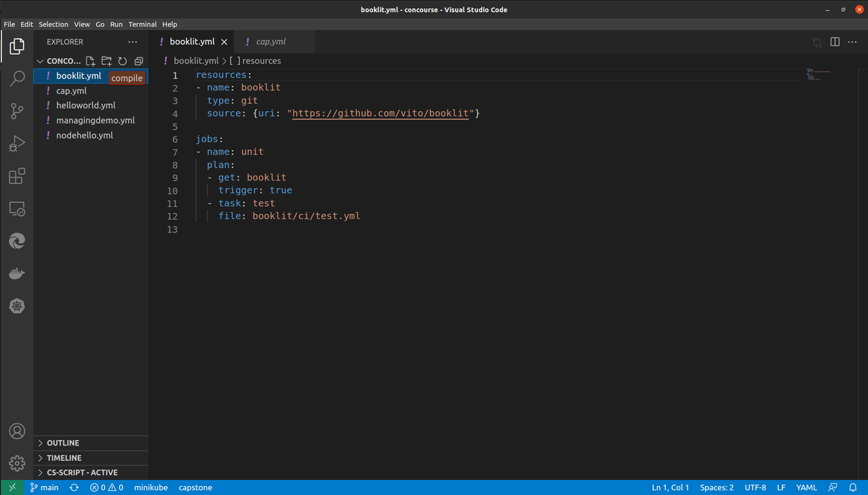Open nodehello.yml in the Explorer
This screenshot has height=495, width=868.
click(91, 136)
